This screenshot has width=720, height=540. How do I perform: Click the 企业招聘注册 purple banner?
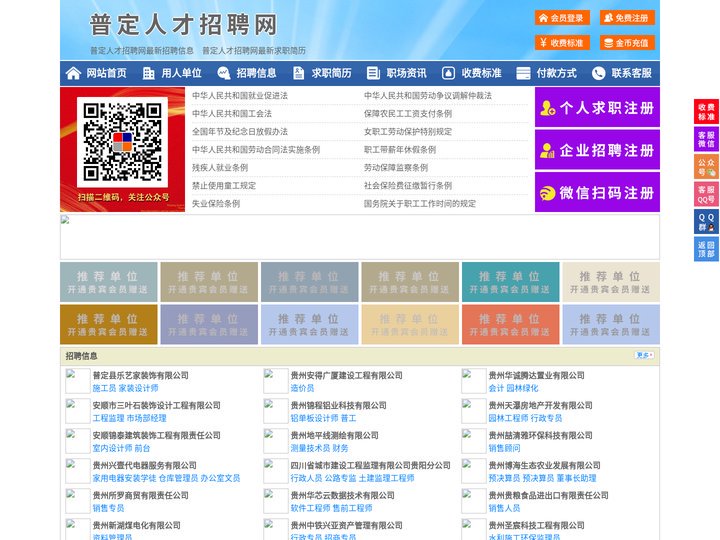click(x=597, y=150)
